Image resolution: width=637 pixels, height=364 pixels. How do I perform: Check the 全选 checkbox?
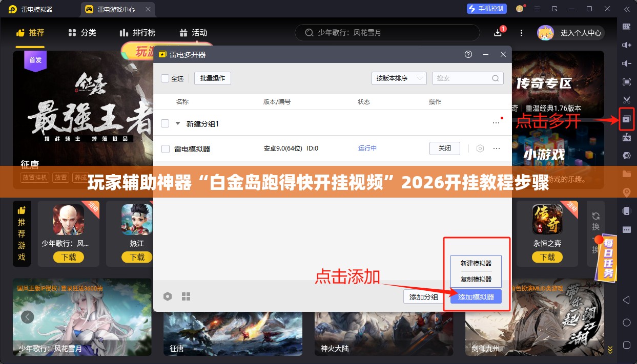[165, 78]
